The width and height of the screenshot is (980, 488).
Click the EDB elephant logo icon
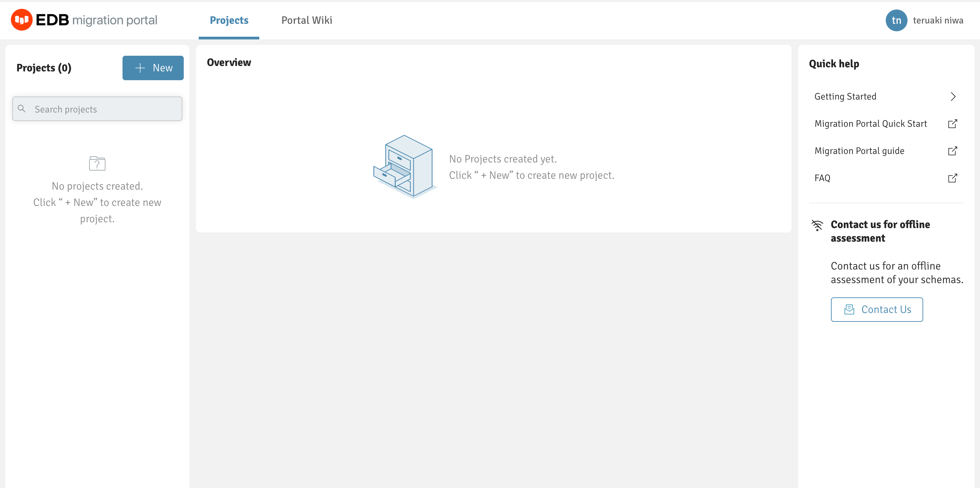point(22,20)
